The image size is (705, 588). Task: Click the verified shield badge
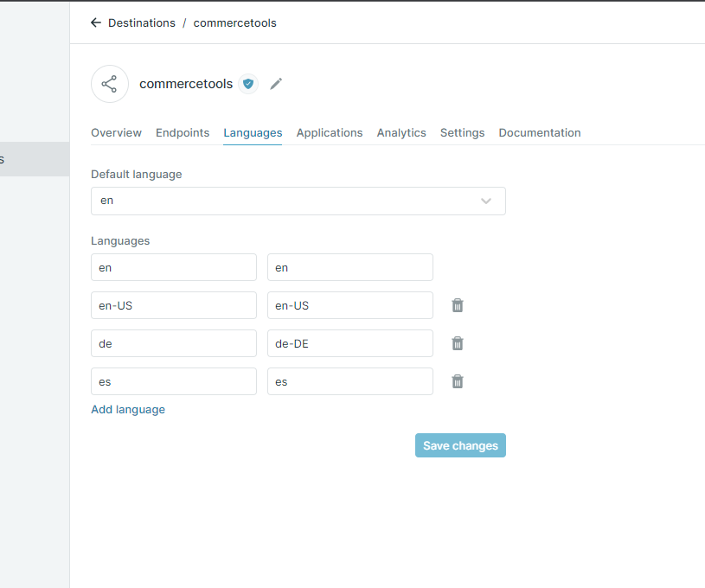pyautogui.click(x=248, y=84)
